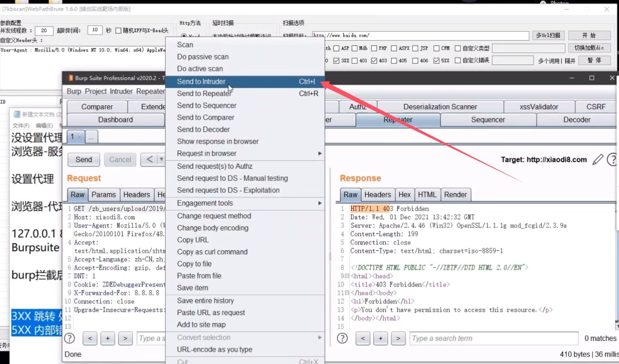Switch Response view to Hex tab

click(x=404, y=195)
